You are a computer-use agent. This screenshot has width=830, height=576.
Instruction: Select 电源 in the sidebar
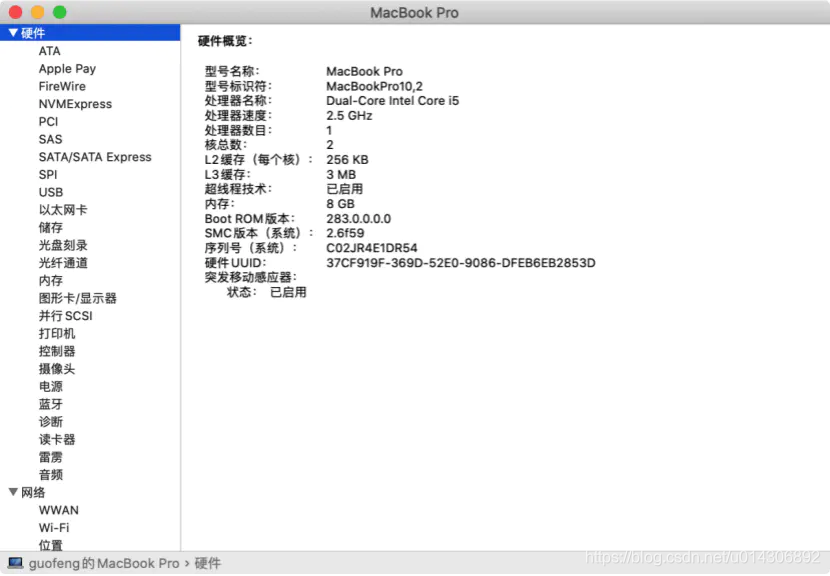coord(51,386)
